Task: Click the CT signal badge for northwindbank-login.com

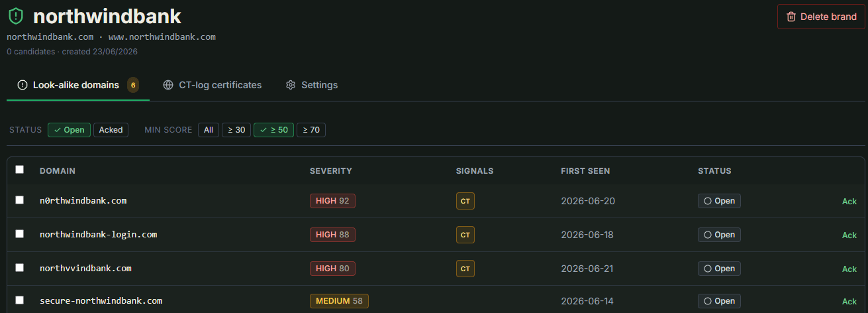Action: click(x=465, y=235)
